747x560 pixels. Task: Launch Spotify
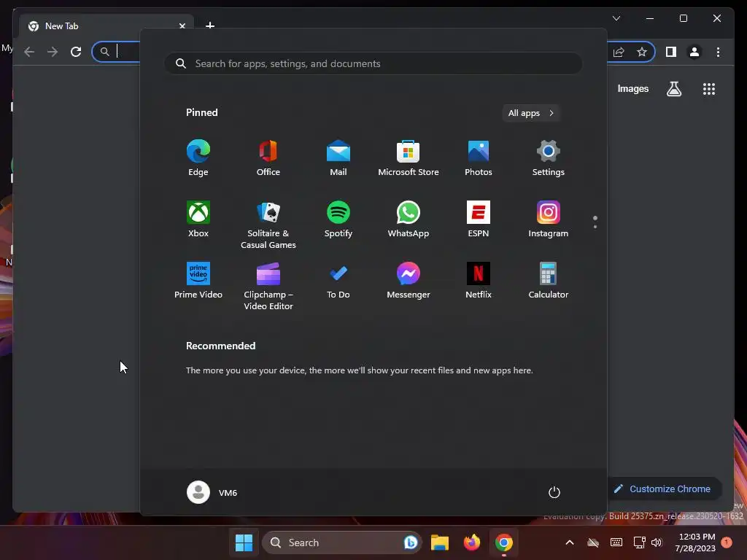click(x=338, y=219)
